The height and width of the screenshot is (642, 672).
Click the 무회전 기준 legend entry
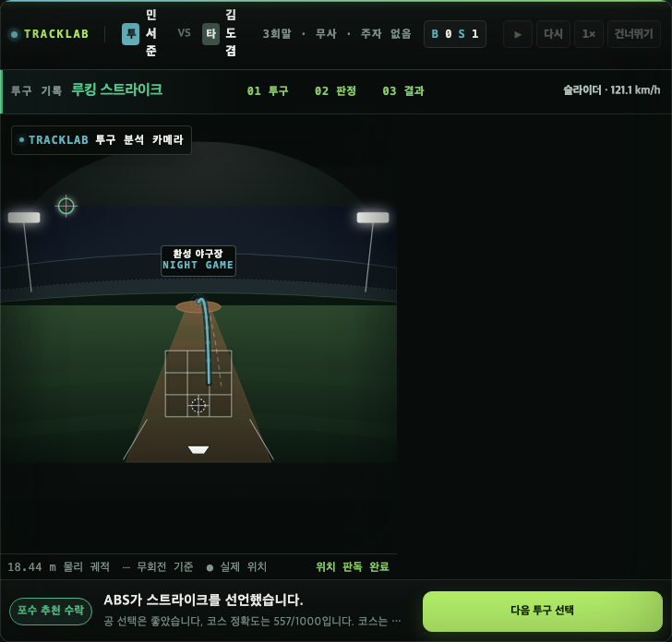[158, 566]
